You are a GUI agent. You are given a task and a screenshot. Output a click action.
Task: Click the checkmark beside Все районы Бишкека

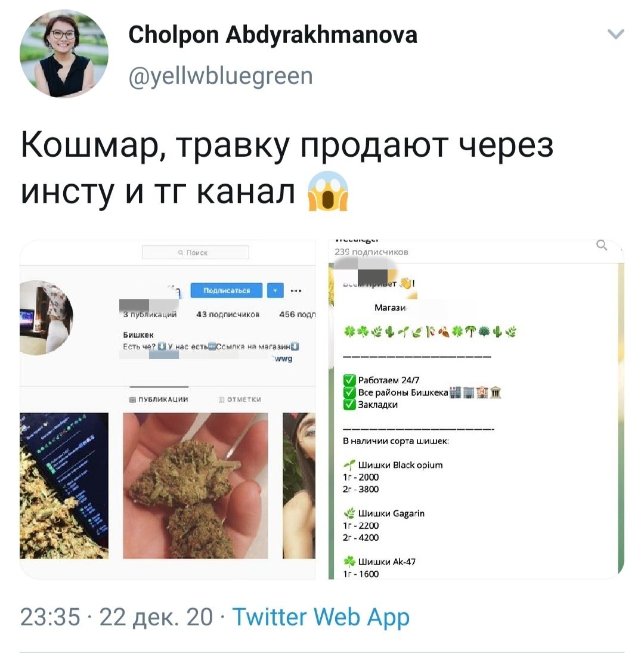[349, 392]
